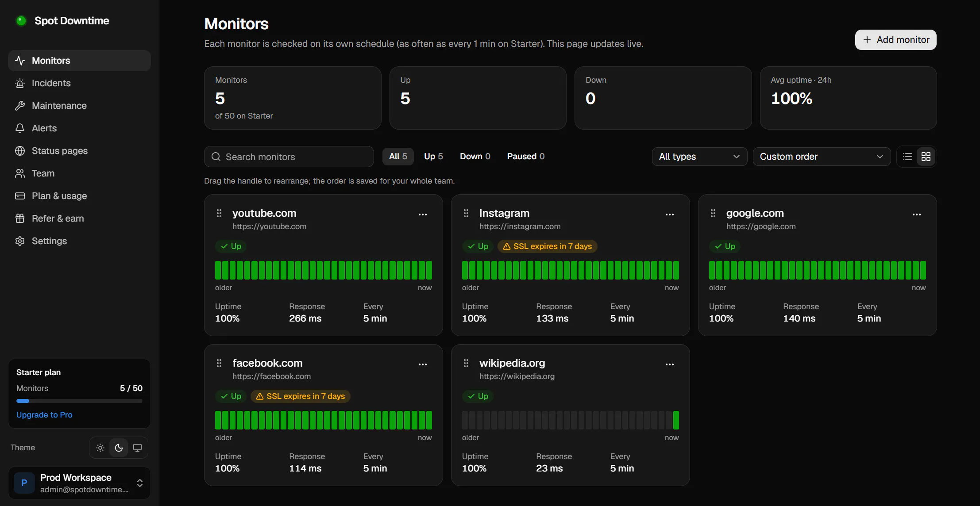The width and height of the screenshot is (980, 506).
Task: Click the youtube.com drag handle
Action: (219, 214)
